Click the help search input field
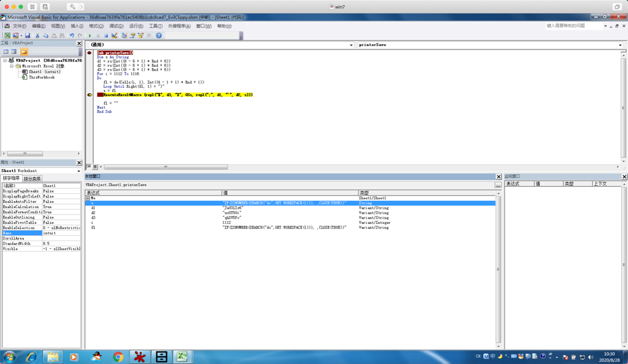 (574, 26)
